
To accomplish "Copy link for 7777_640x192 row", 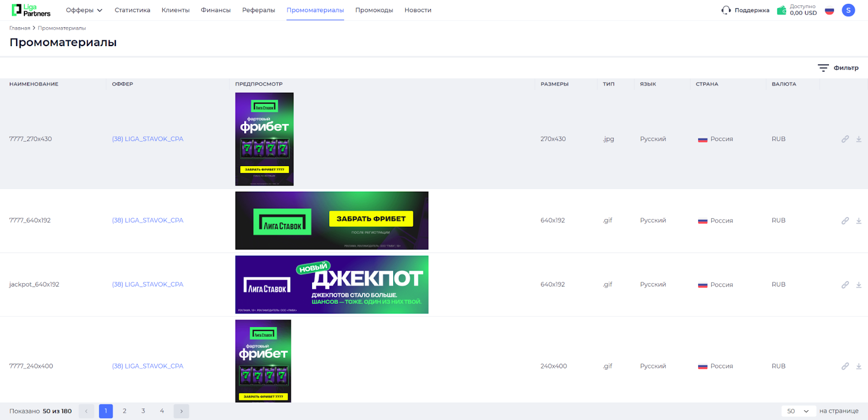I will [x=845, y=221].
